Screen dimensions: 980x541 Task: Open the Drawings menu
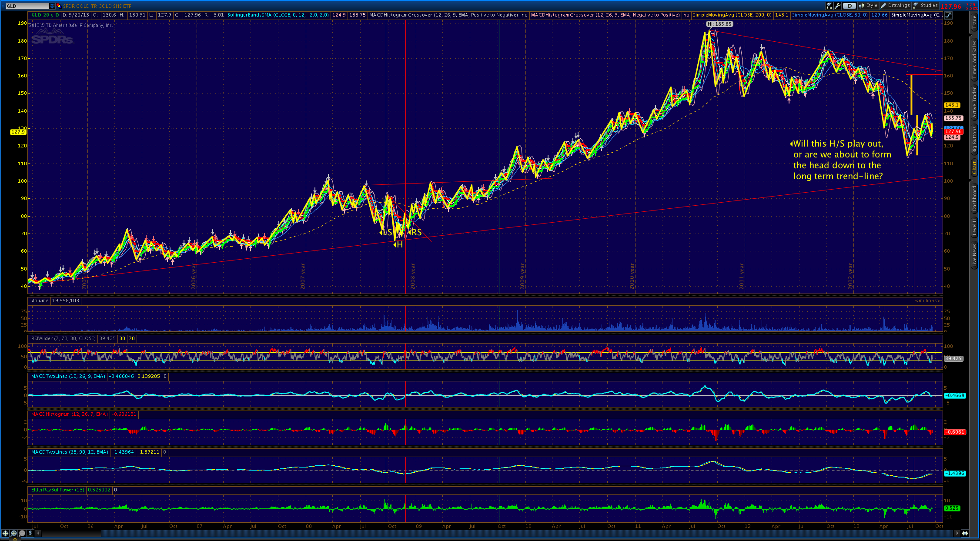[x=895, y=6]
